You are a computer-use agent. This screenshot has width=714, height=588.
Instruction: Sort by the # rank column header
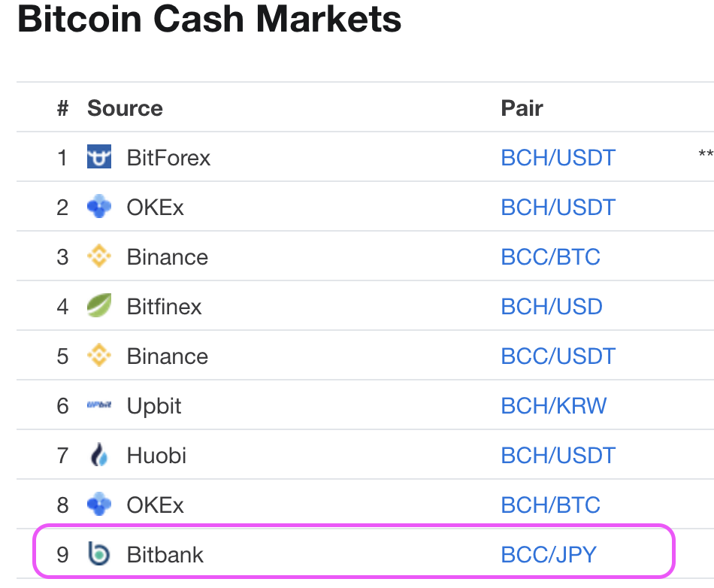coord(63,108)
